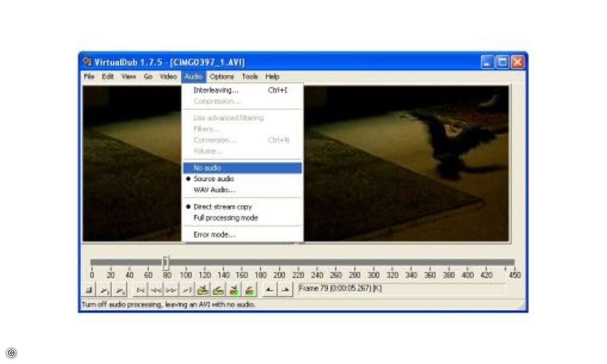Go to the next key frame
607x364 pixels.
pos(218,290)
